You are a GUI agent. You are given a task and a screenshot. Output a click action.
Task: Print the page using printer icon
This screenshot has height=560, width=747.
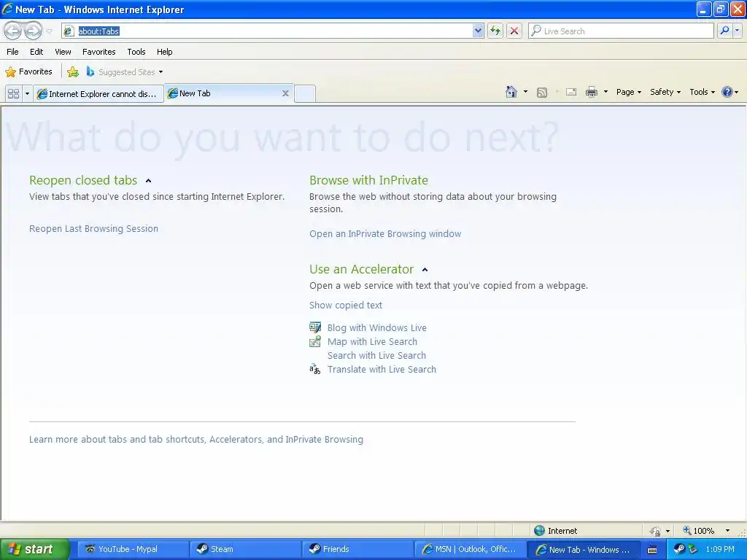(591, 93)
